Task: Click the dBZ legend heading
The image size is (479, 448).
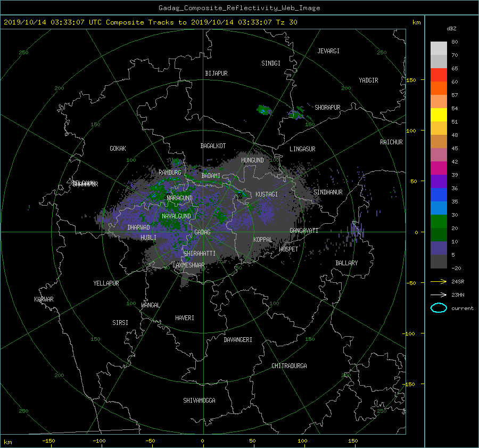Action: coord(451,29)
